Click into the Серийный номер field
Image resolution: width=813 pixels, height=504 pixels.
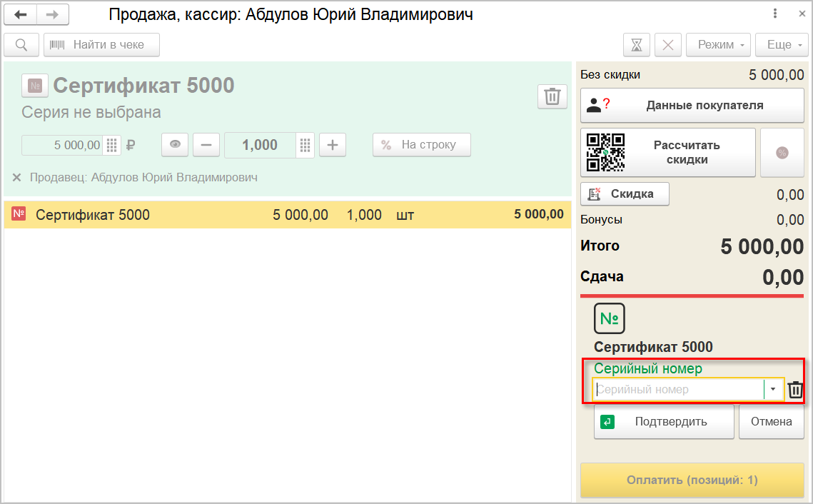click(x=678, y=390)
